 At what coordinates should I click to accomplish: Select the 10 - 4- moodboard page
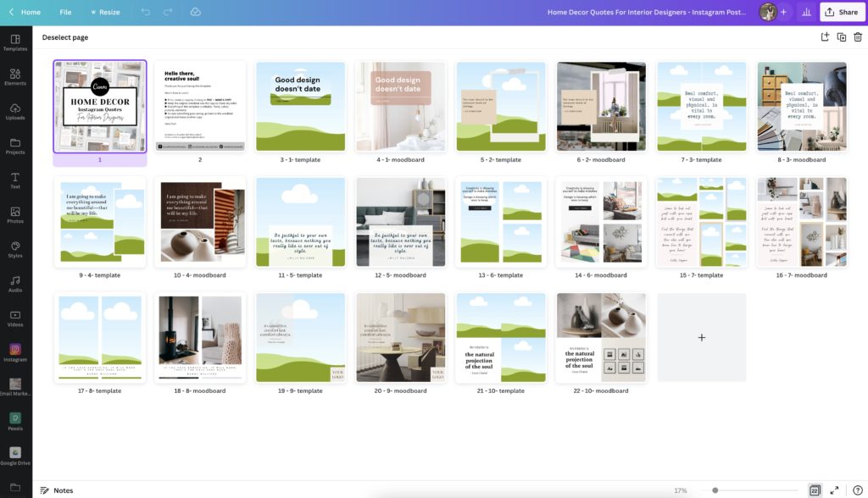pyautogui.click(x=200, y=222)
